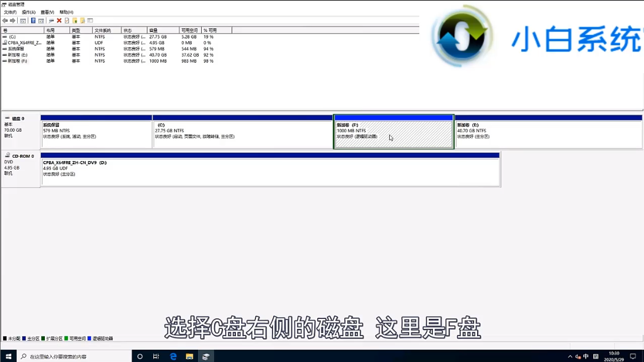The width and height of the screenshot is (644, 362).
Task: Click the volume speaker tray icon
Action: pos(578,356)
